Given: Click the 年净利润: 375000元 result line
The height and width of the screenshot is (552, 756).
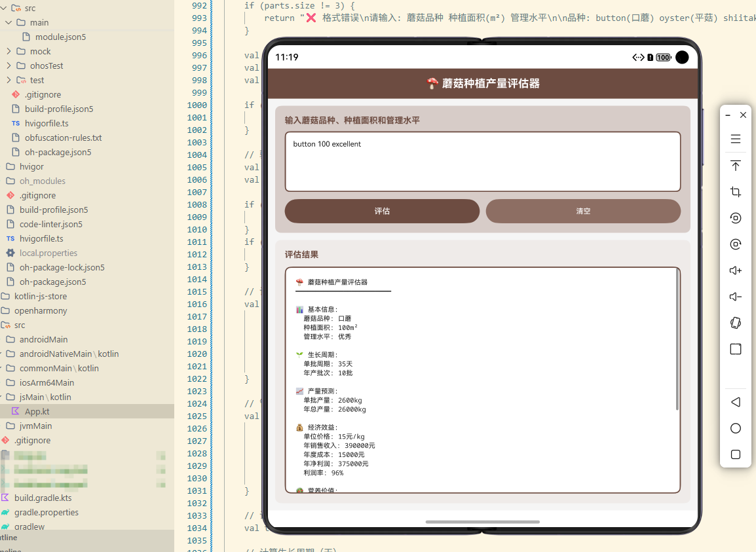Looking at the screenshot, I should click(x=335, y=464).
